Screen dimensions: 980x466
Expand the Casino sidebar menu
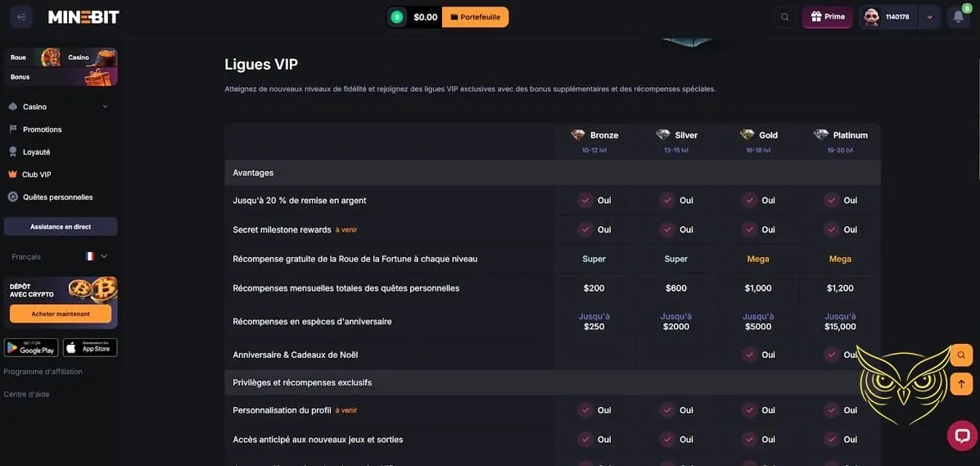point(105,107)
